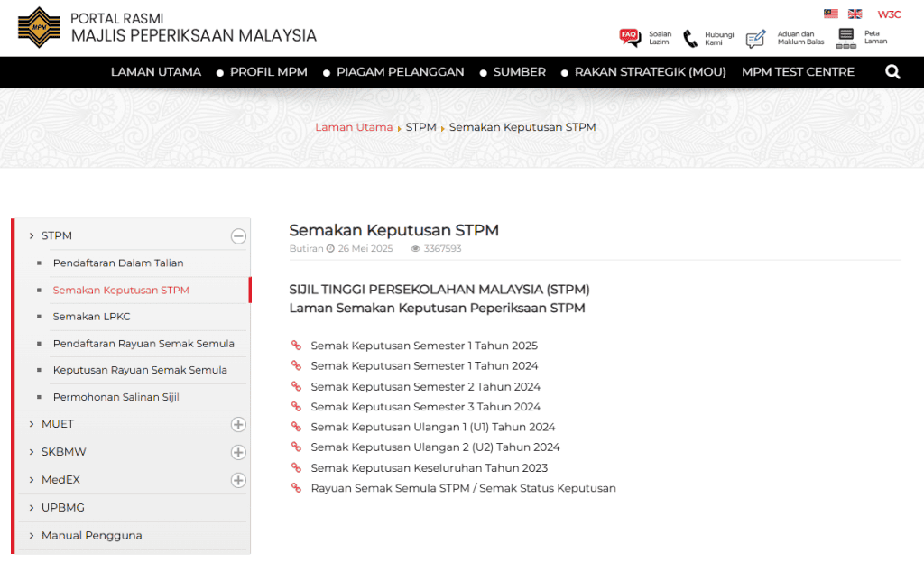Click chain icon beside Keseluruhan Tahun 2023
This screenshot has width=924, height=581.
tap(296, 467)
